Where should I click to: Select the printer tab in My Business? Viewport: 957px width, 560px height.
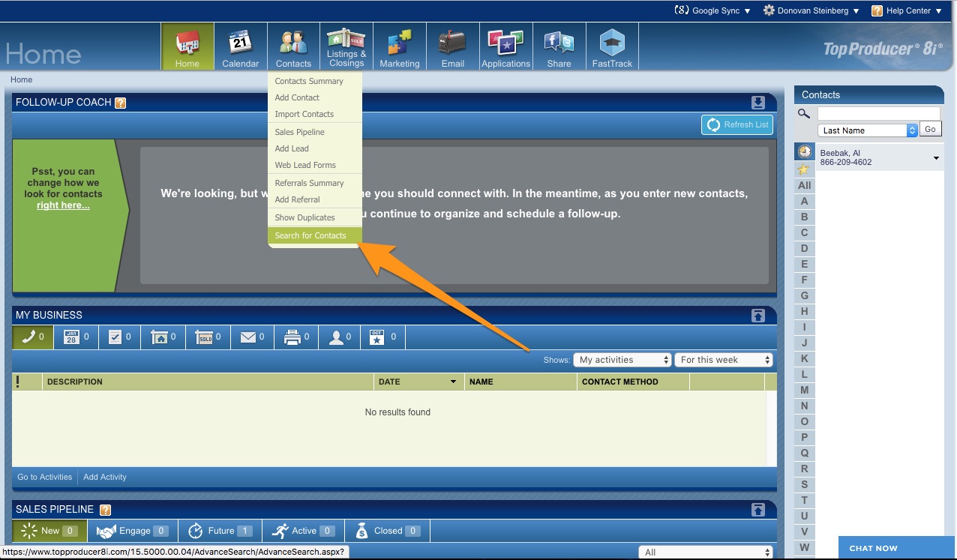pos(296,337)
